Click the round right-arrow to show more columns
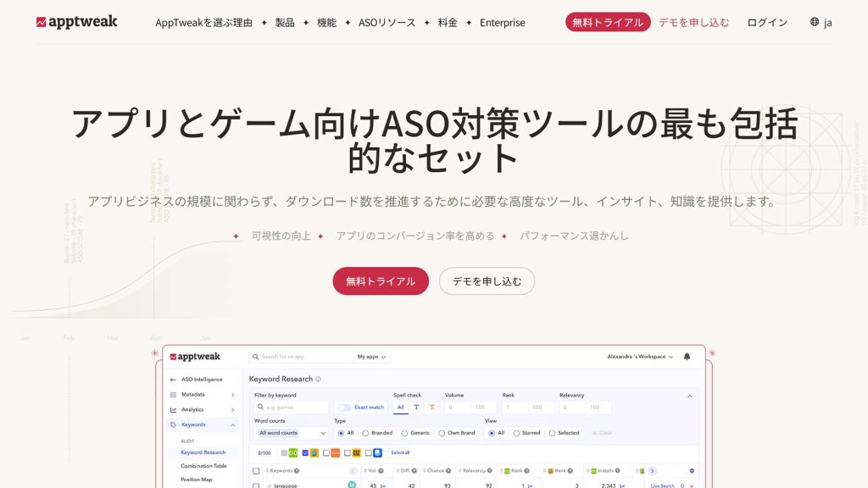This screenshot has height=488, width=868. (x=652, y=471)
